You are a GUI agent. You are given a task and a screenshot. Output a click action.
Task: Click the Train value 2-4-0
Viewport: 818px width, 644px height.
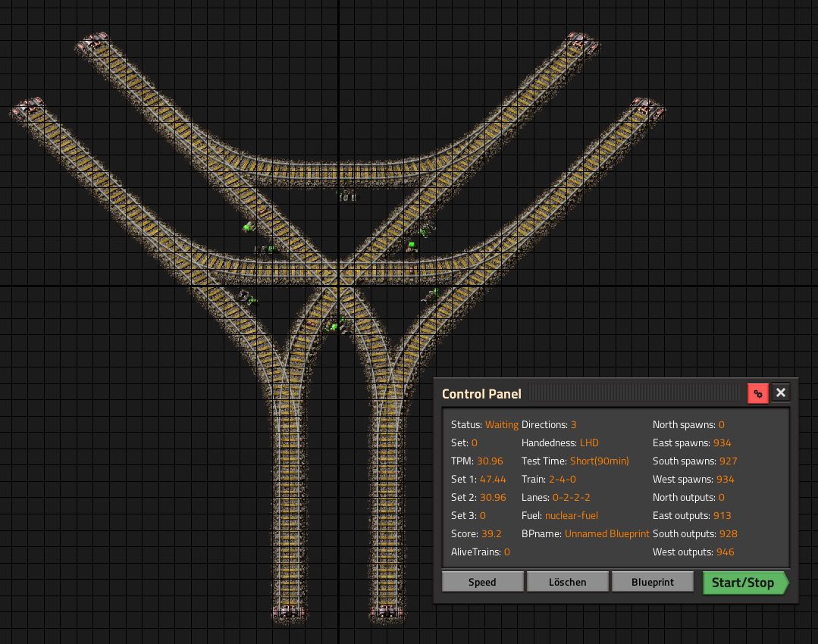563,480
